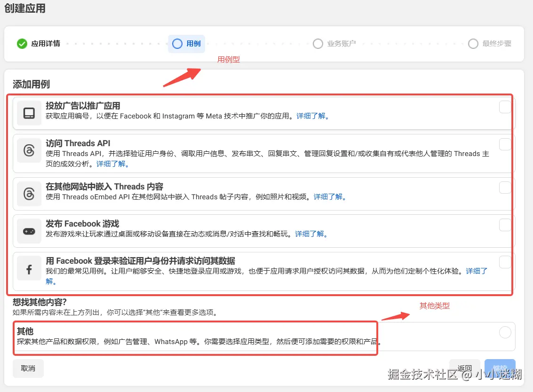The height and width of the screenshot is (392, 533).
Task: Tick the checkbox for 用 Facebook 登录 use case
Action: point(505,262)
